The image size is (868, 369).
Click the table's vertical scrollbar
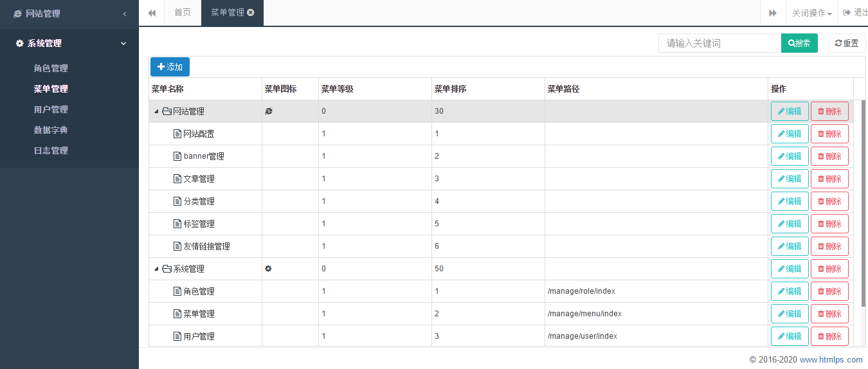863,203
